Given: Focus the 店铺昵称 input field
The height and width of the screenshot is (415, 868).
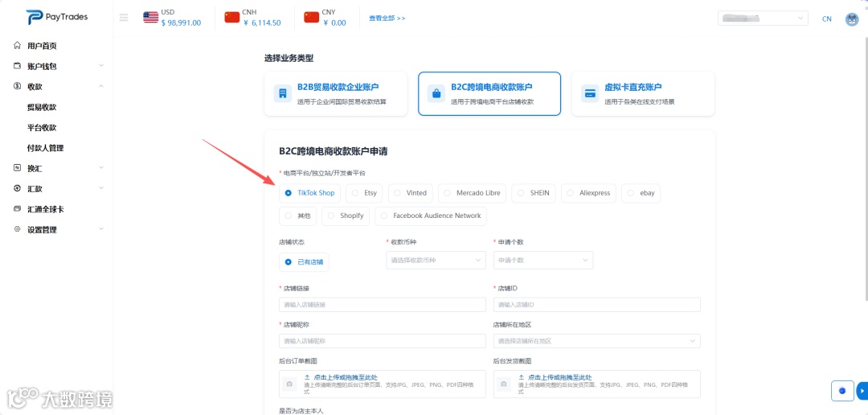Looking at the screenshot, I should point(383,341).
